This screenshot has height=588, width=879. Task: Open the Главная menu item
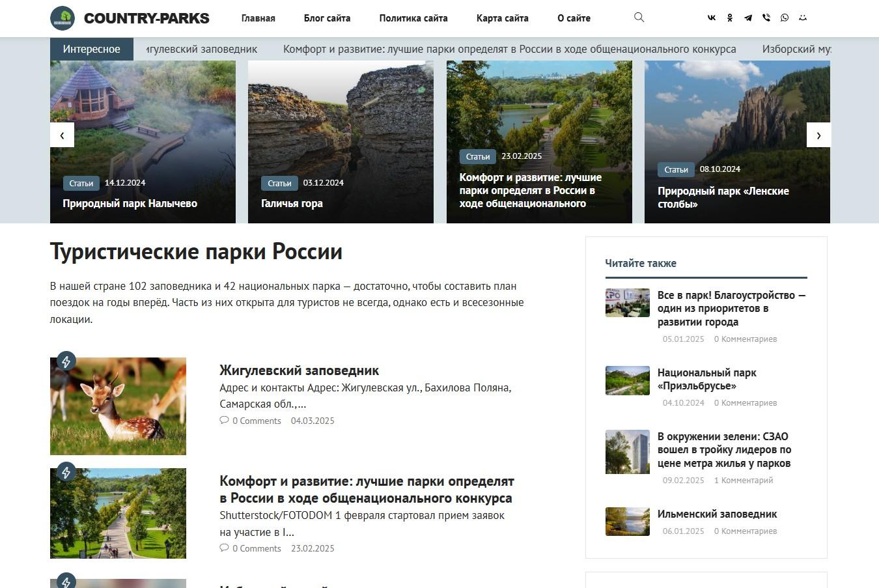[258, 18]
